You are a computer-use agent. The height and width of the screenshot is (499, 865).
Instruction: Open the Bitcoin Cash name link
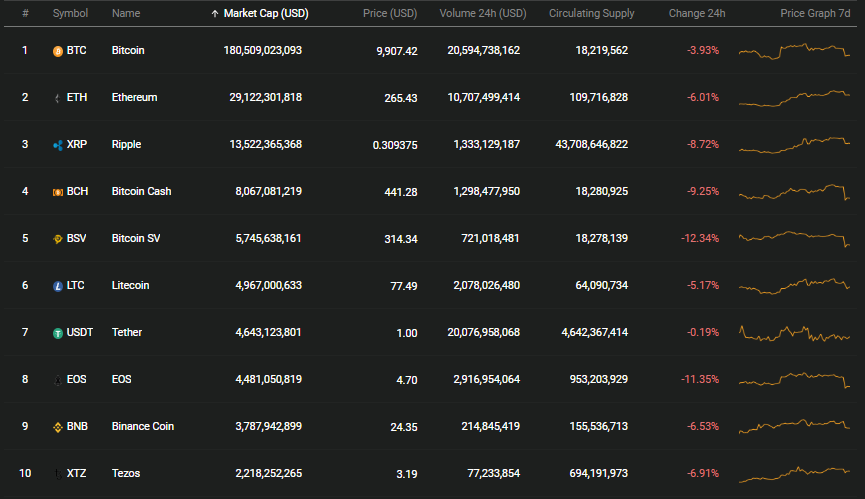pos(141,191)
